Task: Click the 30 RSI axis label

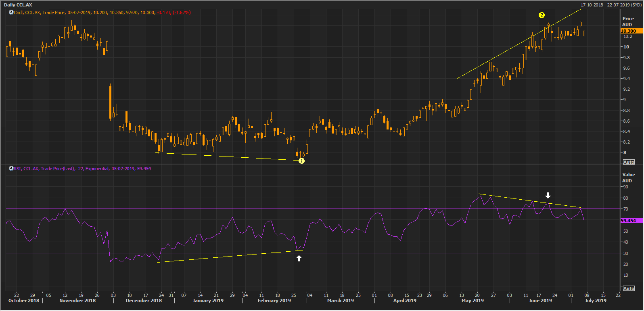Action: click(x=625, y=253)
